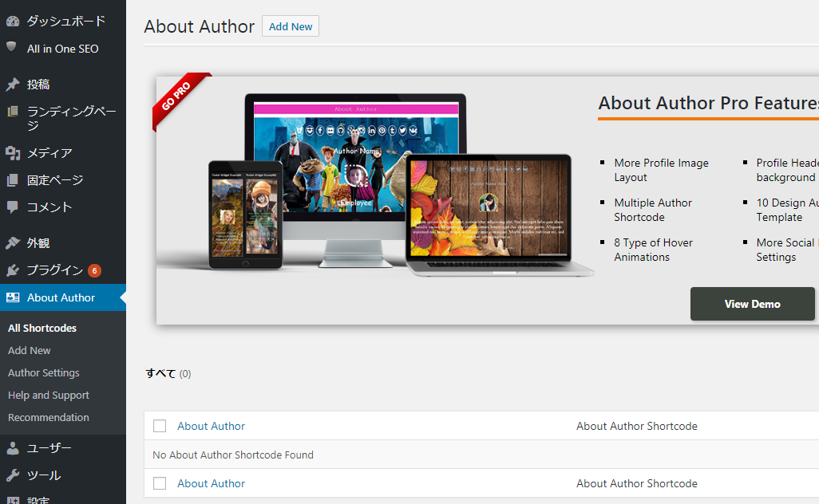Screen dimensions: 819x504
Task: Click About Author Shortcode header column
Action: tap(637, 426)
